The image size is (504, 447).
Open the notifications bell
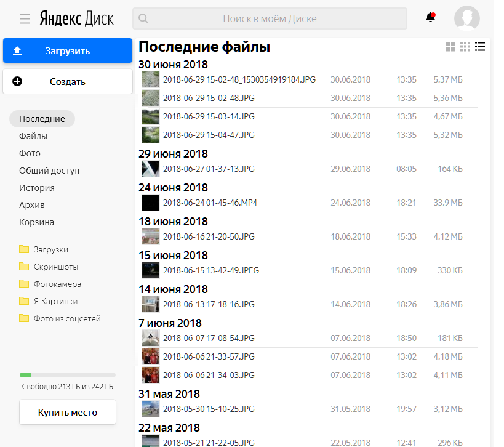click(430, 17)
